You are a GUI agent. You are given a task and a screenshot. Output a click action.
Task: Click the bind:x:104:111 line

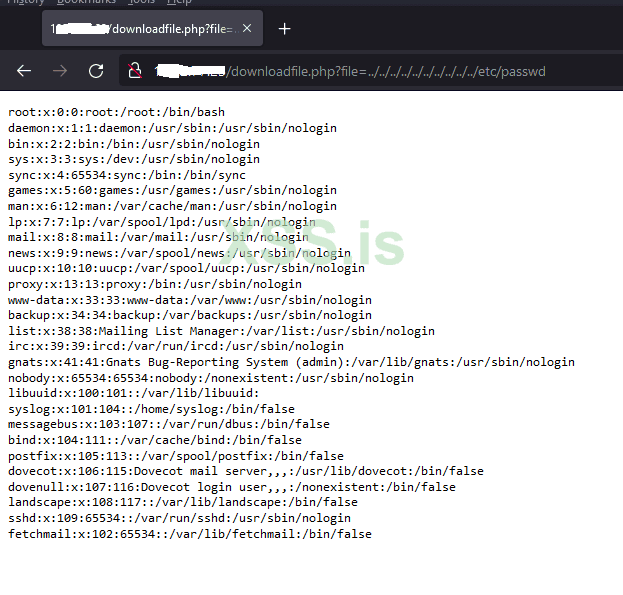coord(155,440)
